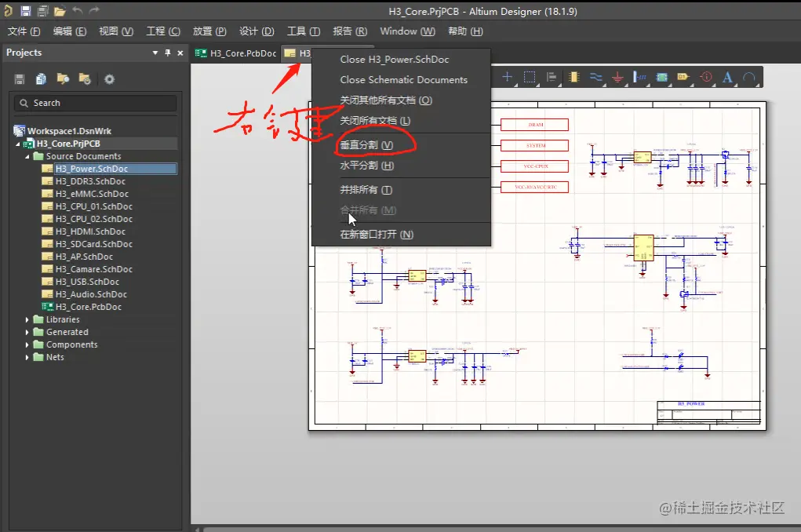Open the 文件 (F) menu
The image size is (801, 532).
tap(24, 31)
